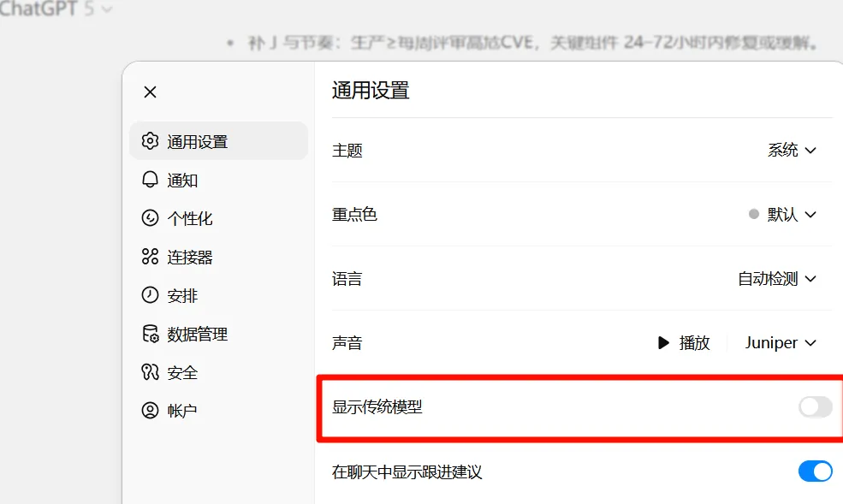Enable the 显示传统模型 toggle
The image size is (843, 504).
tap(815, 406)
